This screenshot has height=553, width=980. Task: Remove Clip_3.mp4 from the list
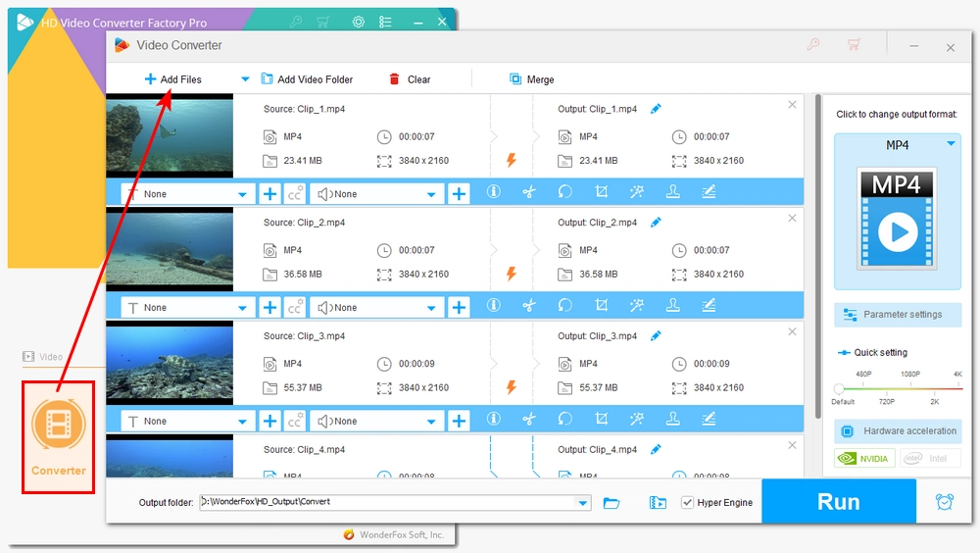792,331
